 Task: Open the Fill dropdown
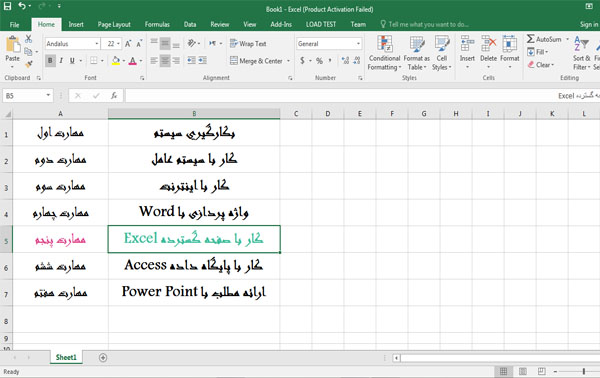point(538,52)
